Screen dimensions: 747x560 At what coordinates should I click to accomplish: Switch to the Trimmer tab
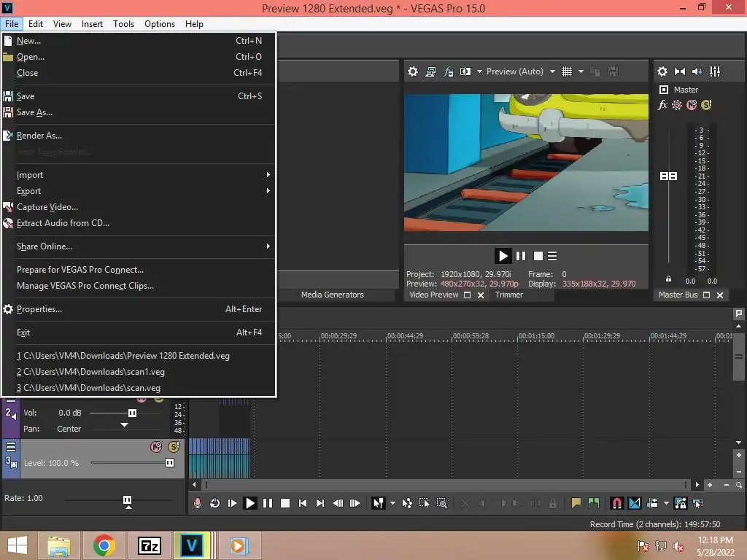(x=508, y=295)
